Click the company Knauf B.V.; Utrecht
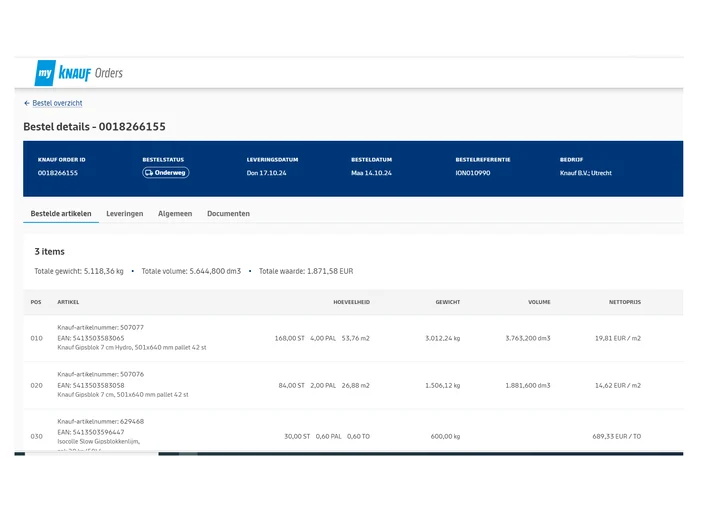Viewport: 704px width, 528px height. click(585, 173)
